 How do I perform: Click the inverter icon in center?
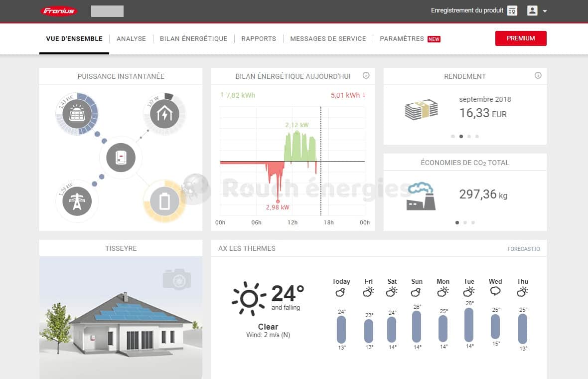121,158
